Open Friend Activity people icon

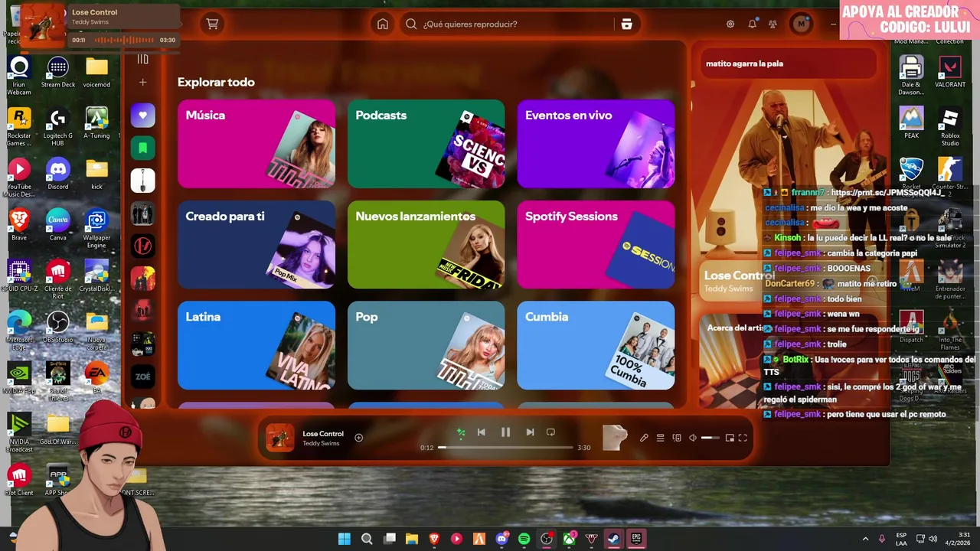pos(773,24)
